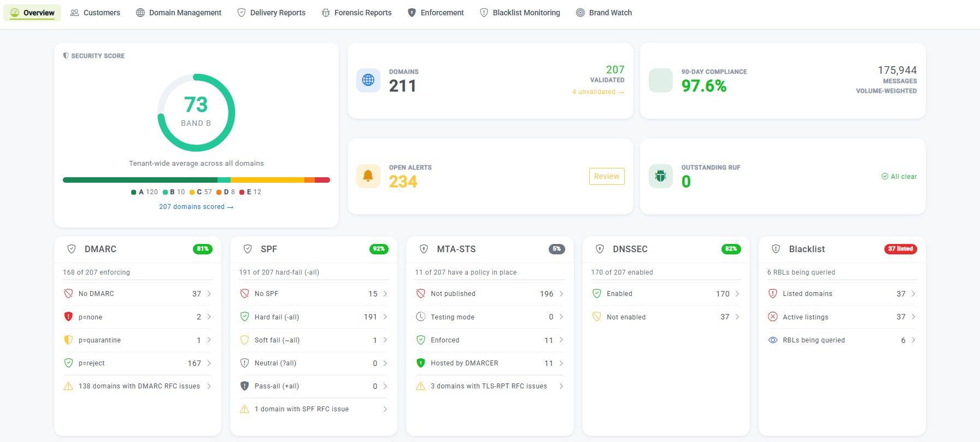Click the Blacklist card shield icon
980x442 pixels.
click(x=776, y=249)
